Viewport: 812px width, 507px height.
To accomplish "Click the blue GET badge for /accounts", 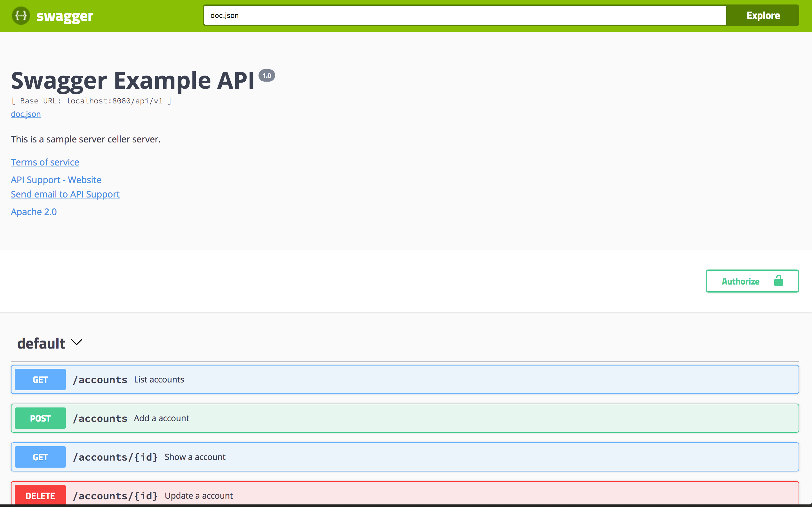I will pos(40,380).
